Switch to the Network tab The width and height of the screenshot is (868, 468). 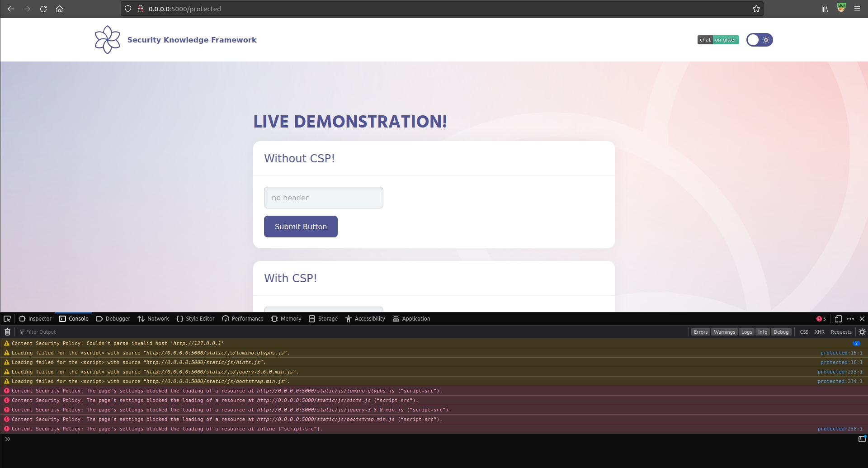pyautogui.click(x=153, y=319)
